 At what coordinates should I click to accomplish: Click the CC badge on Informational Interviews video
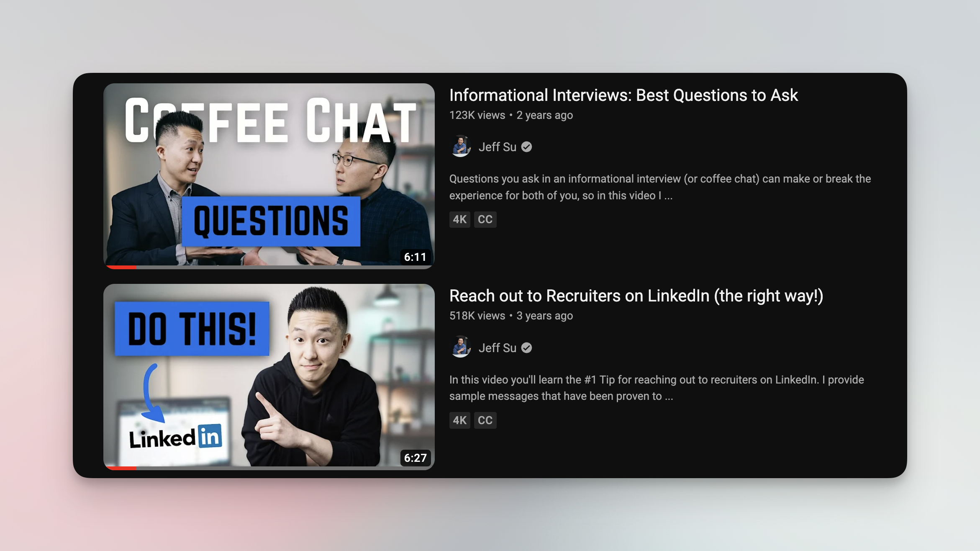coord(485,219)
